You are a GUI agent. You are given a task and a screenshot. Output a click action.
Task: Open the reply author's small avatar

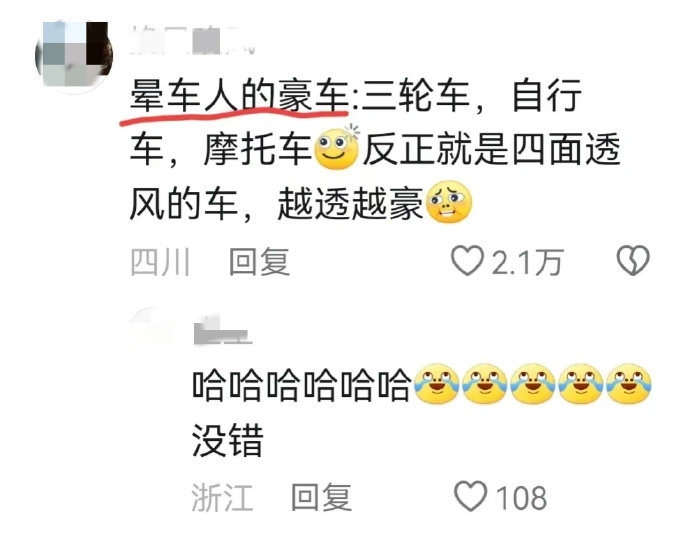coord(150,326)
